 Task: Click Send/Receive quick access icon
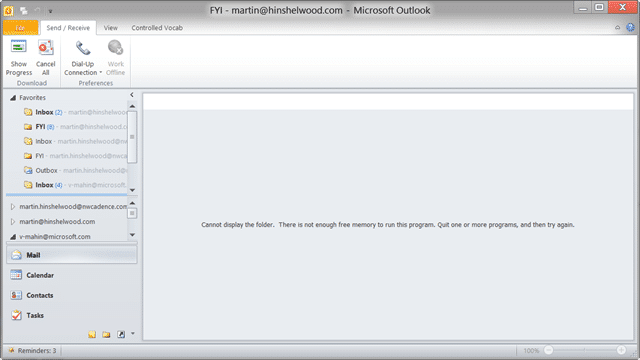(x=24, y=11)
